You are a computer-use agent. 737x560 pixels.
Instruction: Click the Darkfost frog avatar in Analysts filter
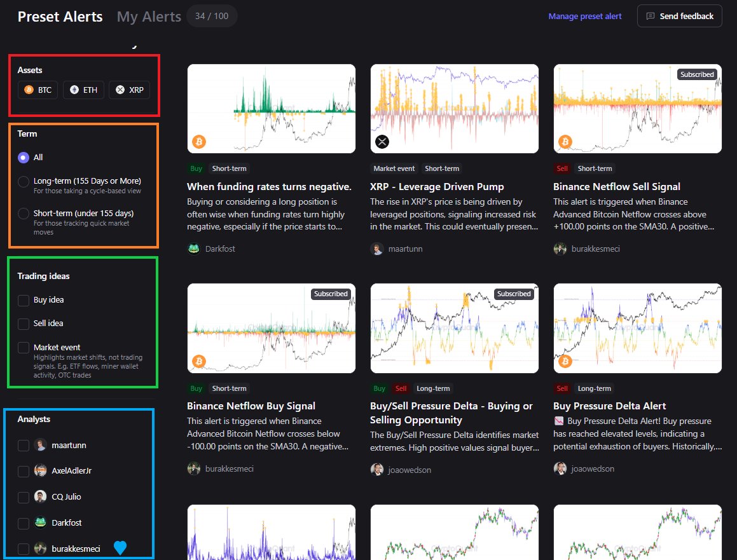point(41,522)
